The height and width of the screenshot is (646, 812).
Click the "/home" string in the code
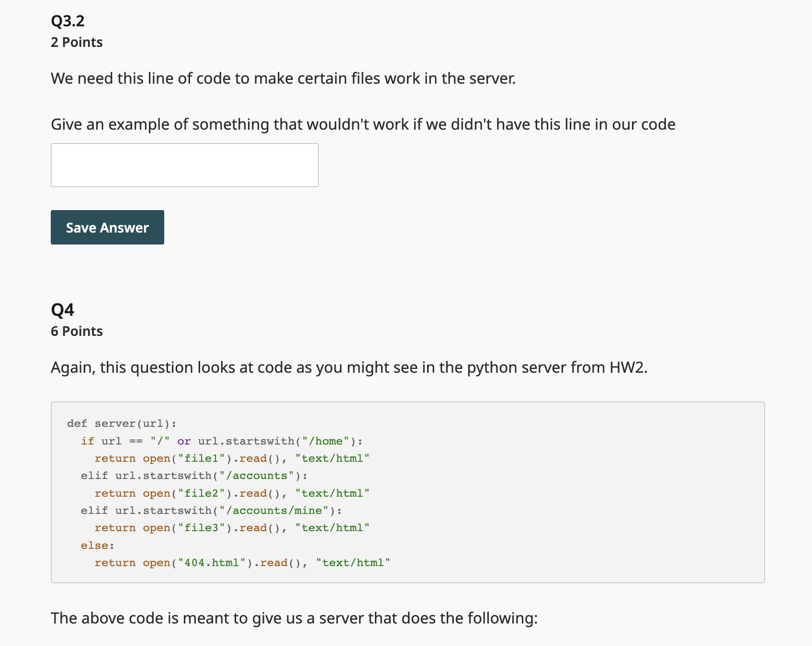(329, 441)
